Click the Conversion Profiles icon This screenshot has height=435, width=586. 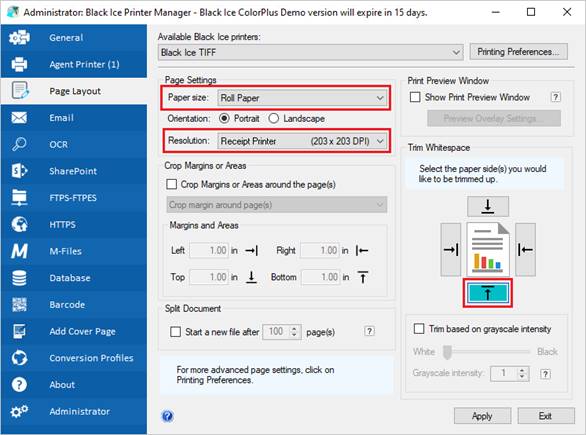(x=19, y=358)
